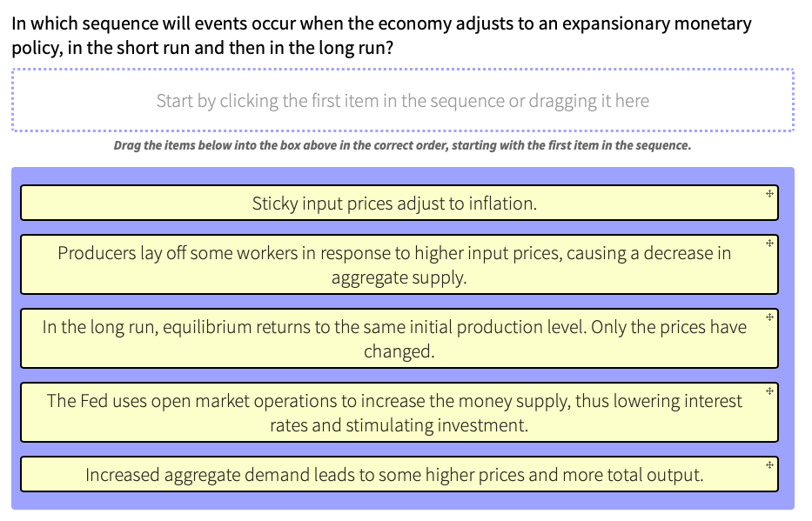Click the drag handle on the "In the long run" card
812x521 pixels.
[x=769, y=317]
